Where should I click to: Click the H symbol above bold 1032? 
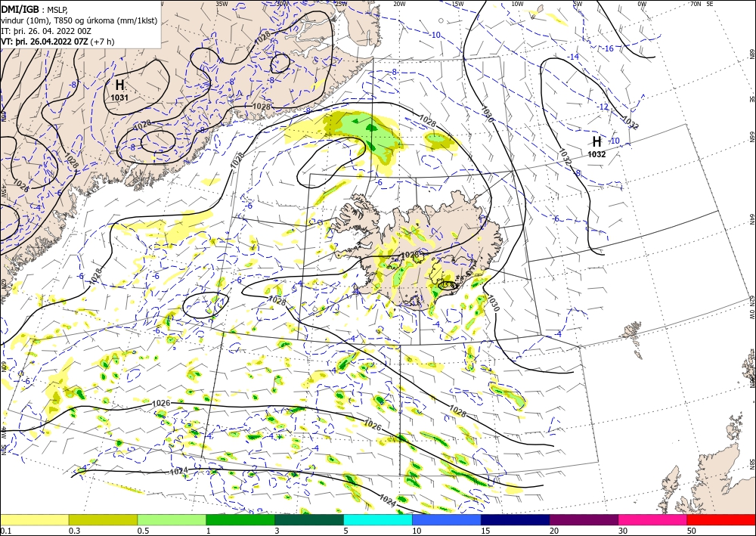[x=597, y=141]
